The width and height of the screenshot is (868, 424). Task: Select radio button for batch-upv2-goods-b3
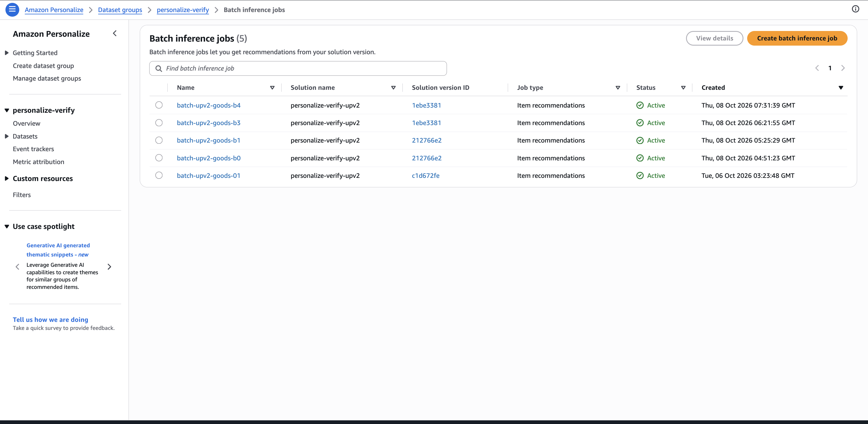(159, 122)
